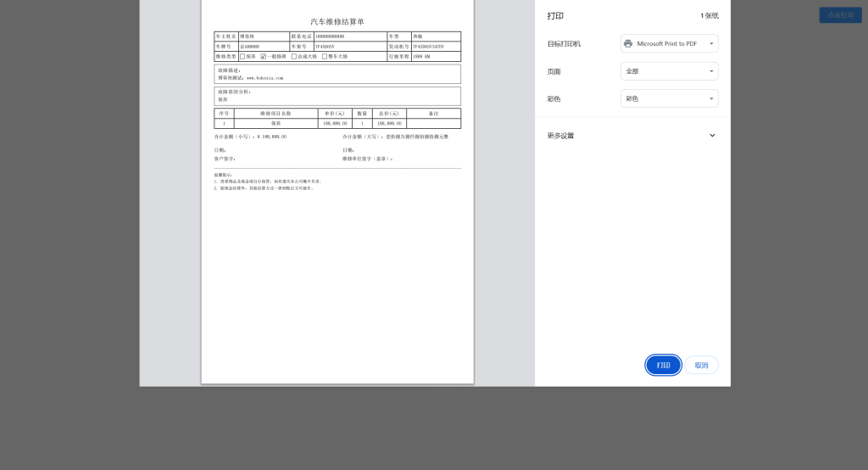868x470 pixels.
Task: Open the 彩色 color mode dropdown
Action: [x=670, y=98]
